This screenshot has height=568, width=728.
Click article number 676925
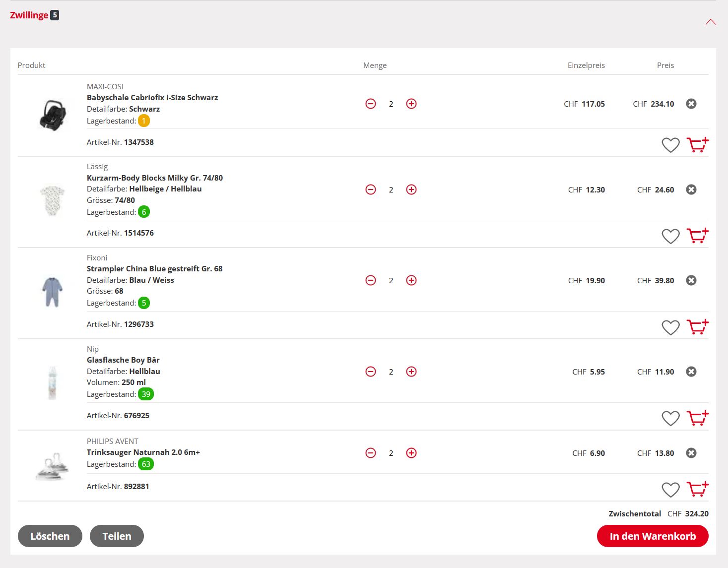[136, 416]
